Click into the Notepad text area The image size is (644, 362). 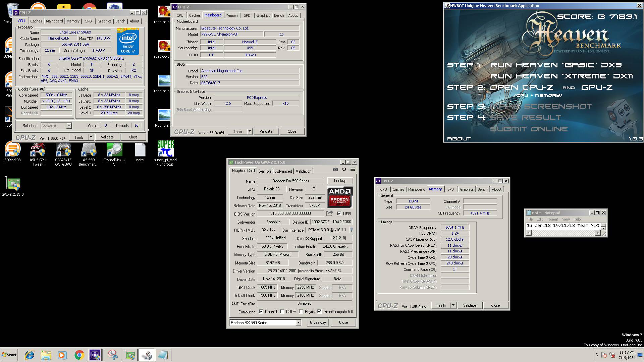[x=563, y=226]
